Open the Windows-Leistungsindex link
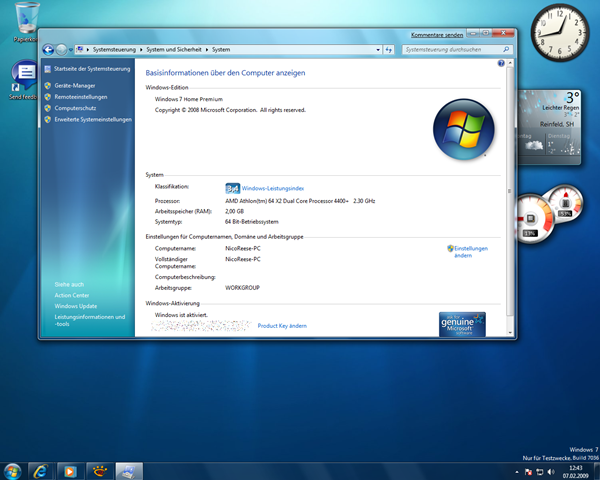This screenshot has width=600, height=480. click(273, 188)
